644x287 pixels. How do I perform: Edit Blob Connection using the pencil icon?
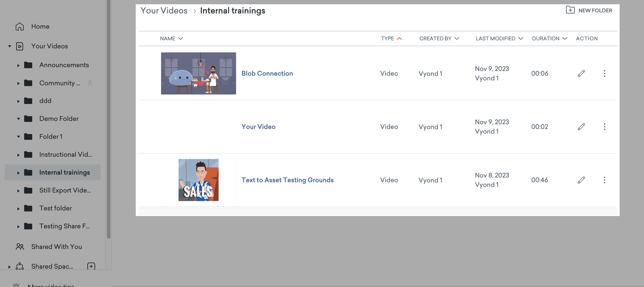coord(581,73)
